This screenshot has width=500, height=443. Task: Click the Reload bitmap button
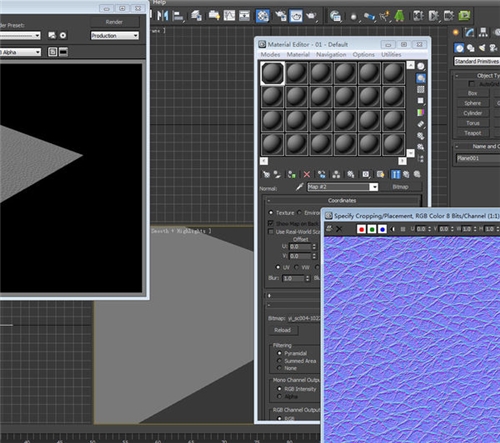[283, 330]
